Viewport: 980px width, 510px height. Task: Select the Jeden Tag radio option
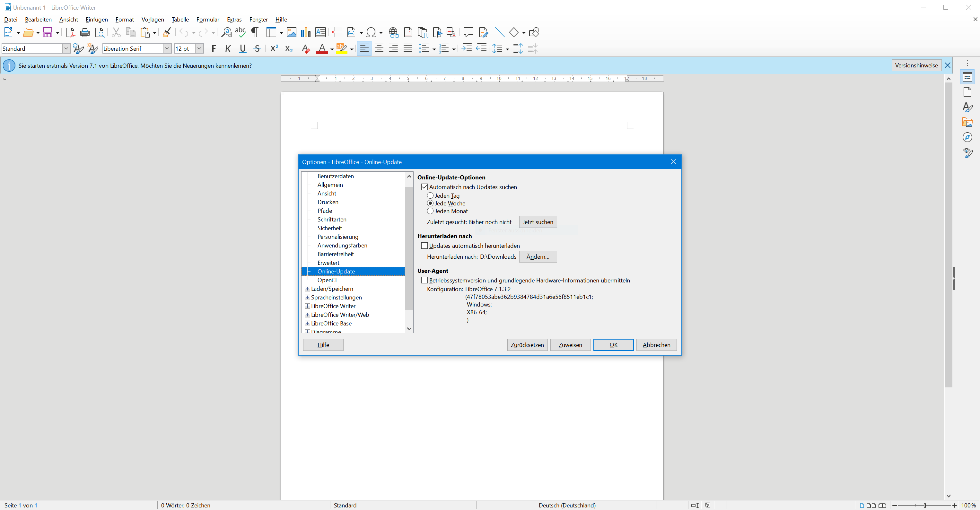click(x=430, y=195)
